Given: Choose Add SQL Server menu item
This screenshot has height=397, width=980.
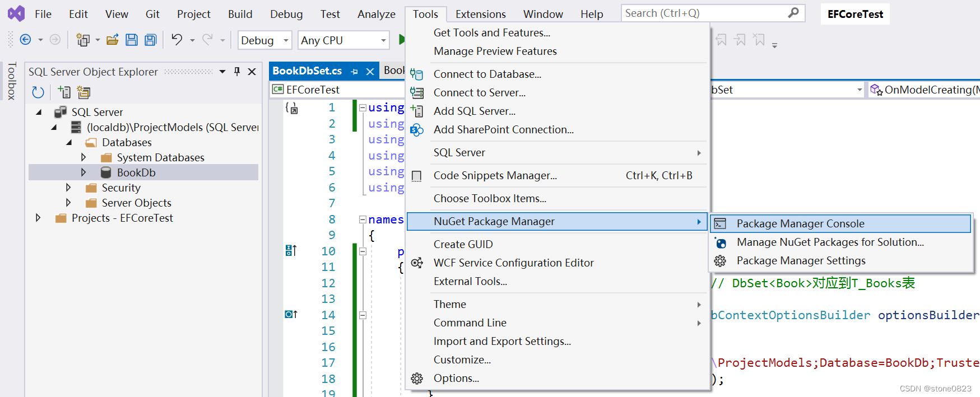Looking at the screenshot, I should tap(558, 111).
